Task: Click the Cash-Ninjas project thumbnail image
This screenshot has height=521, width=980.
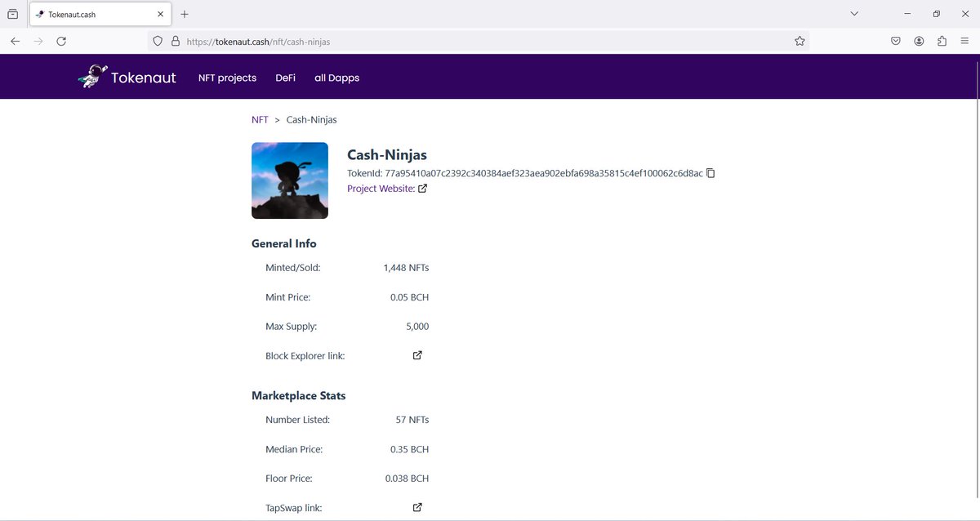Action: (x=290, y=180)
